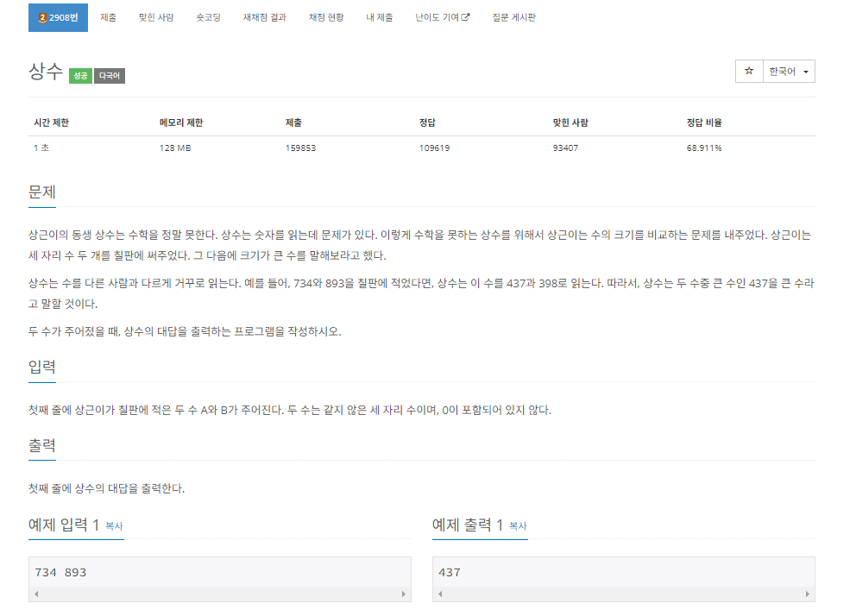856x616 pixels.
Task: Click the 출력 section heading
Action: coord(42,445)
